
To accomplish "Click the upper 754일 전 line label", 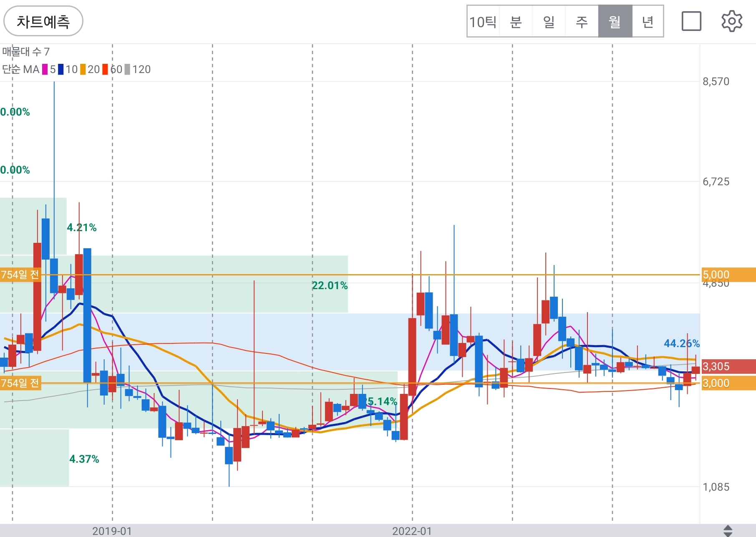I will [x=20, y=275].
